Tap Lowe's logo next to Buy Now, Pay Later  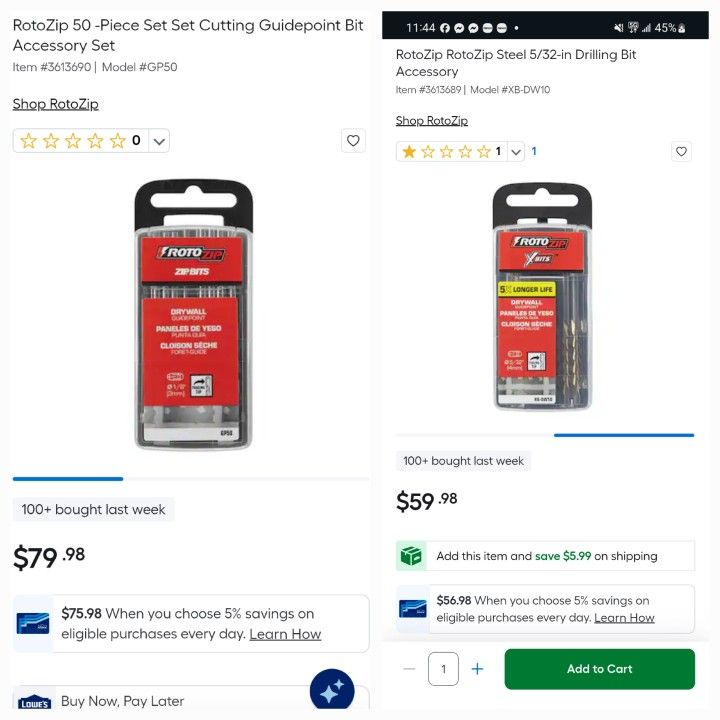34,703
